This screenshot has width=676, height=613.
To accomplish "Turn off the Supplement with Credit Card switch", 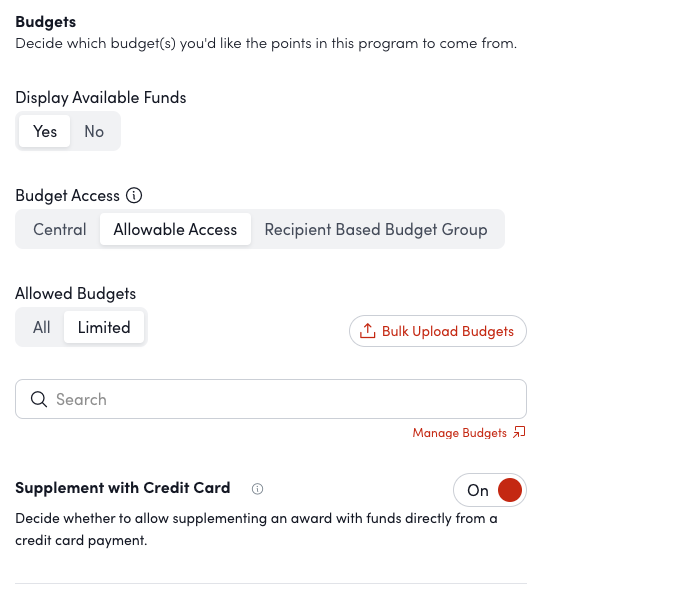I will click(x=489, y=490).
